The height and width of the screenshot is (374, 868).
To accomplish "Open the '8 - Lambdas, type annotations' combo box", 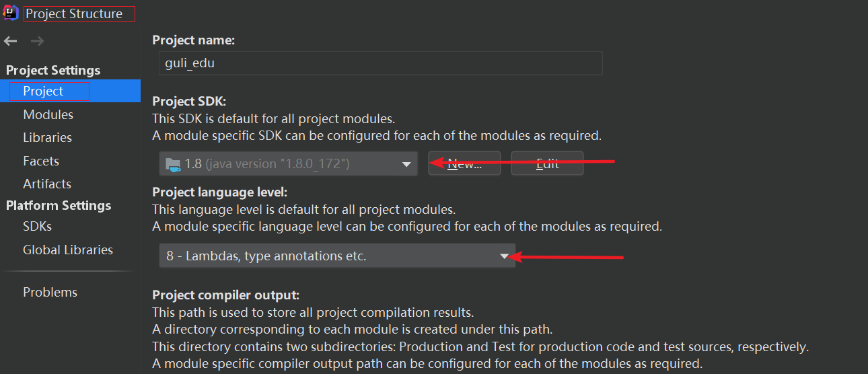I will (x=336, y=256).
